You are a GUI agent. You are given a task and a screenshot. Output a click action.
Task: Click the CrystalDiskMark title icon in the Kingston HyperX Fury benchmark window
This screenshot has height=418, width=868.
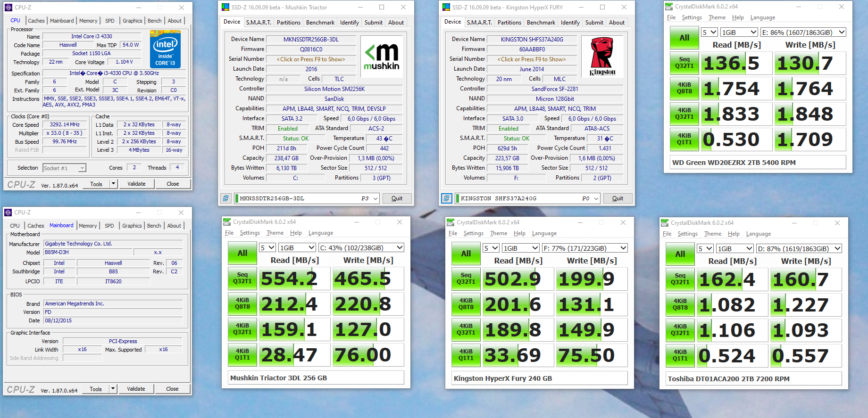(x=451, y=222)
